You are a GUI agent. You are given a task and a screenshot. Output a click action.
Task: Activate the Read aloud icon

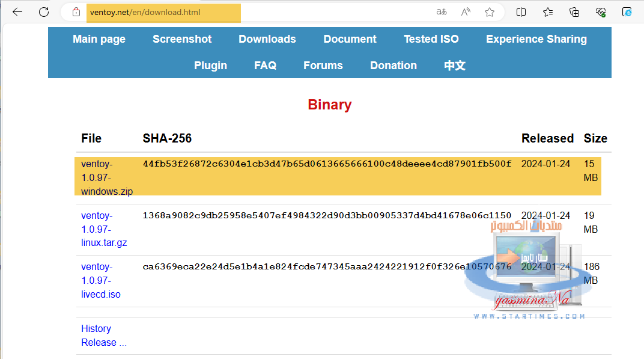(x=466, y=12)
